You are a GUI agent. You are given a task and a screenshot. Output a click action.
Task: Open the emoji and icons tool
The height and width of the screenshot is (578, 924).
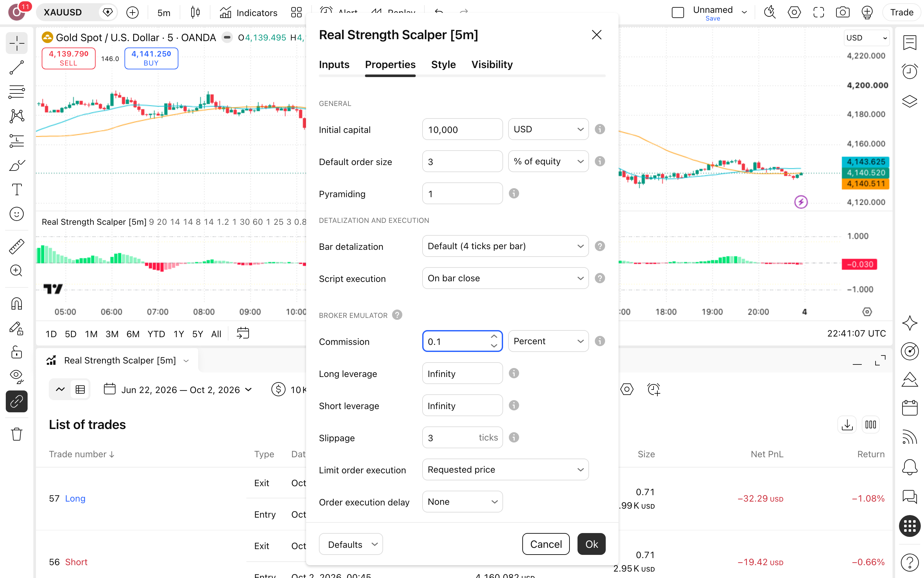tap(16, 214)
